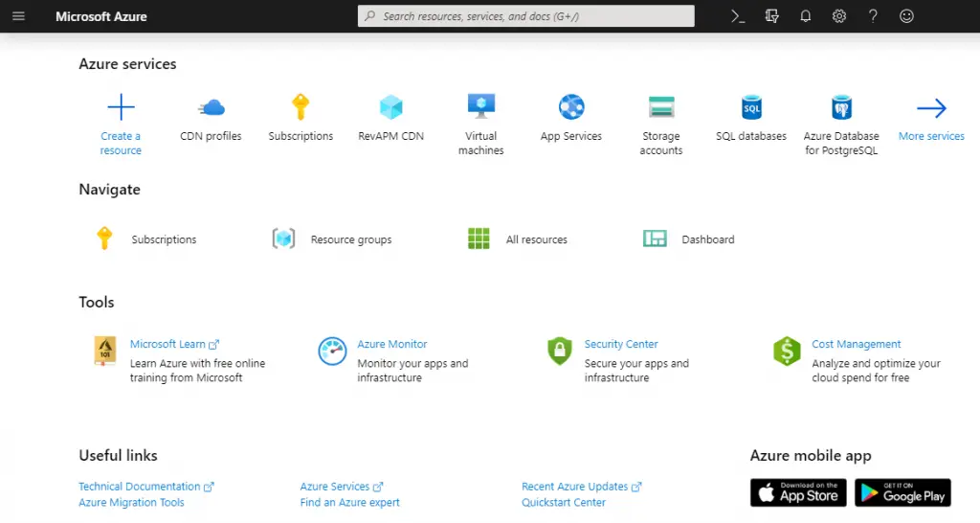Click the App Services label
Screen dimensions: 980x523
click(571, 136)
